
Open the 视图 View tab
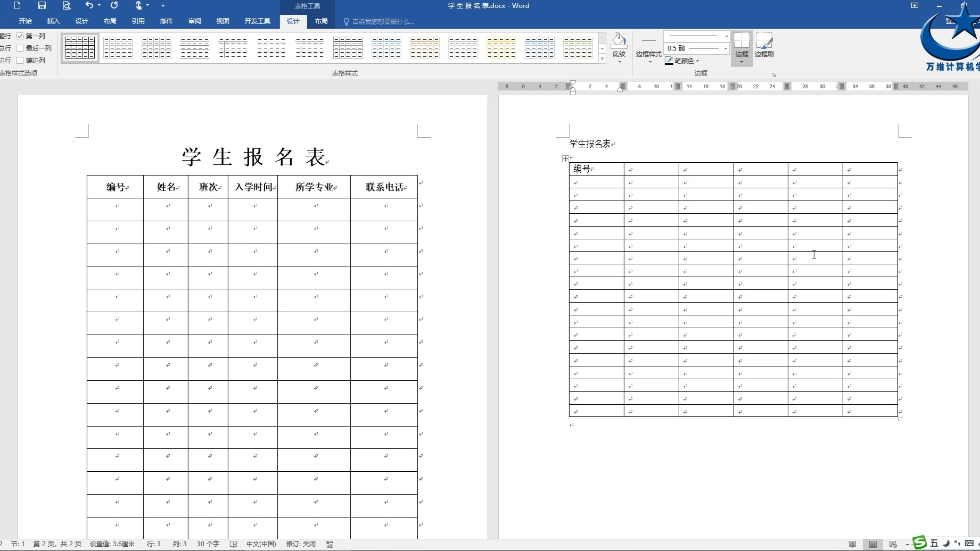(223, 21)
